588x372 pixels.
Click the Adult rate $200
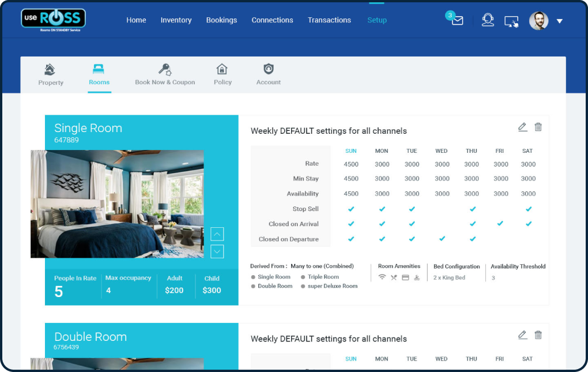(174, 290)
